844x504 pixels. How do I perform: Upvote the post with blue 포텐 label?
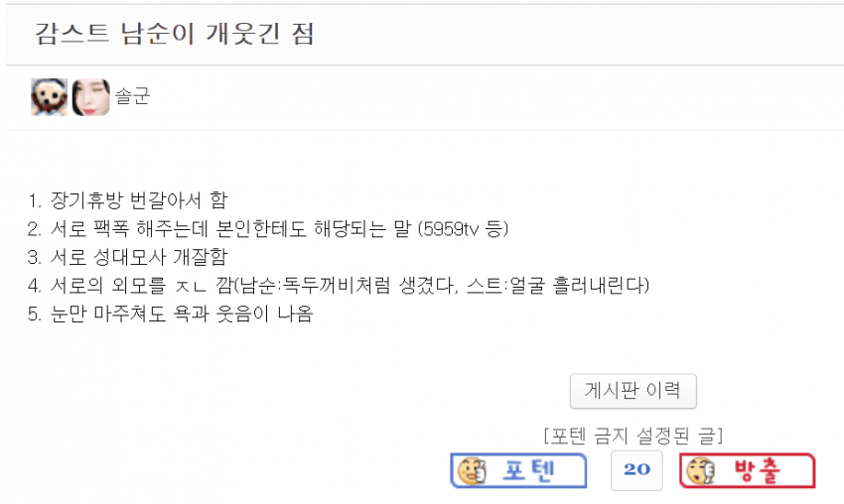pos(518,471)
